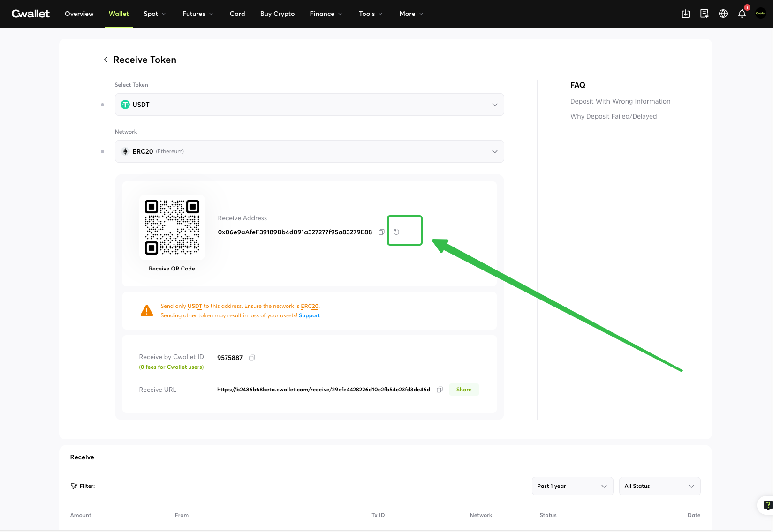
Task: Go back using the Receive Token arrow
Action: coord(106,60)
